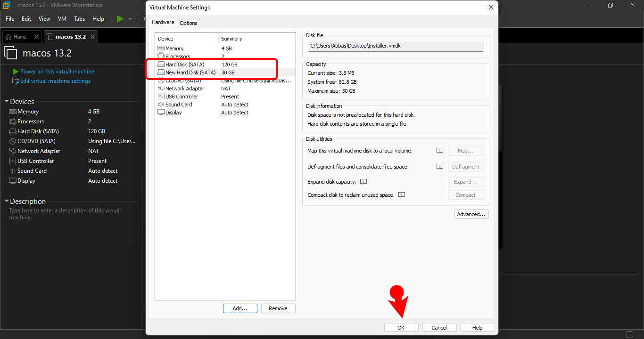The height and width of the screenshot is (339, 644).
Task: Click the green Power On play icon in toolbar
Action: [x=120, y=19]
